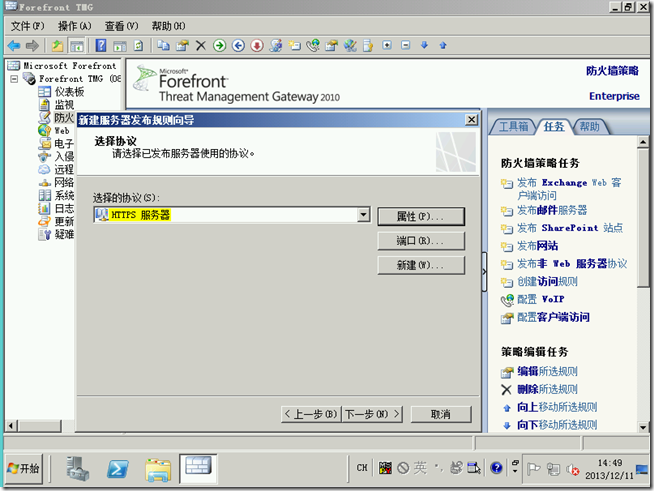Click 发布 SharePoint 站点 link

pyautogui.click(x=570, y=228)
